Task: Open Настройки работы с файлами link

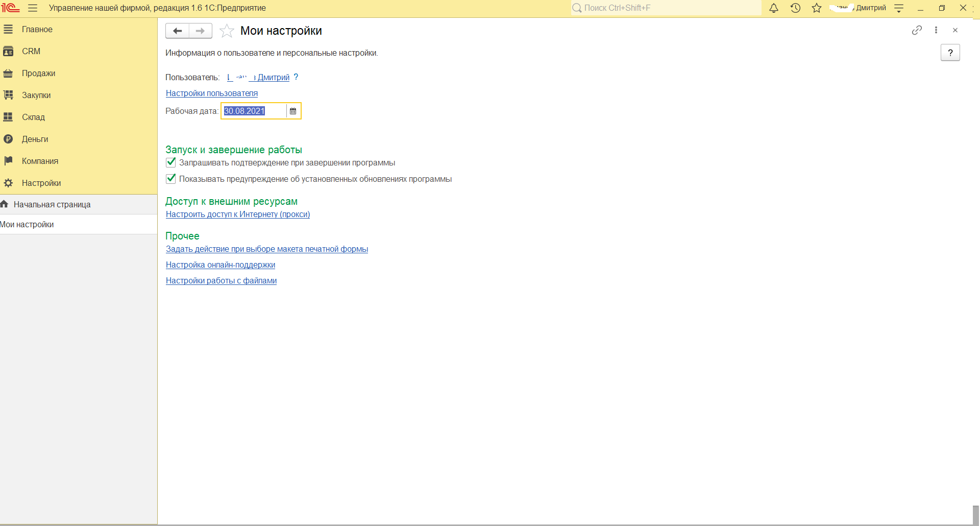Action: (221, 281)
